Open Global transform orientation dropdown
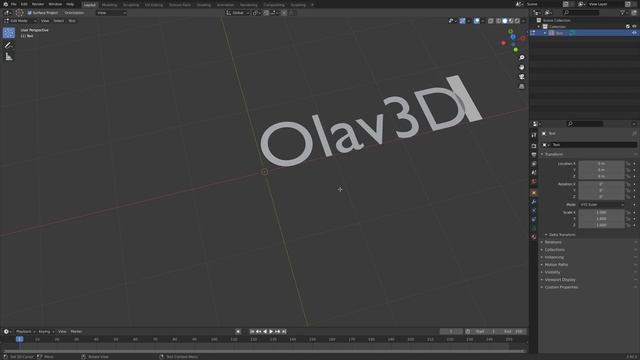Viewport: 640px width, 360px height. pos(238,13)
